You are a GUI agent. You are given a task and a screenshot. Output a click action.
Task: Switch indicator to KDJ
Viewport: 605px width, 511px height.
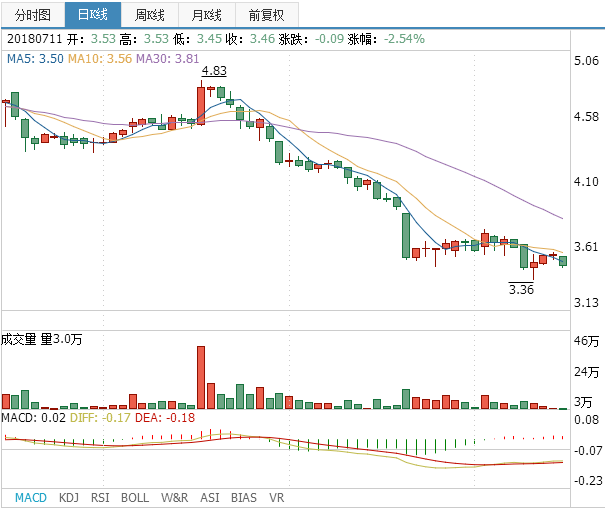(x=69, y=497)
